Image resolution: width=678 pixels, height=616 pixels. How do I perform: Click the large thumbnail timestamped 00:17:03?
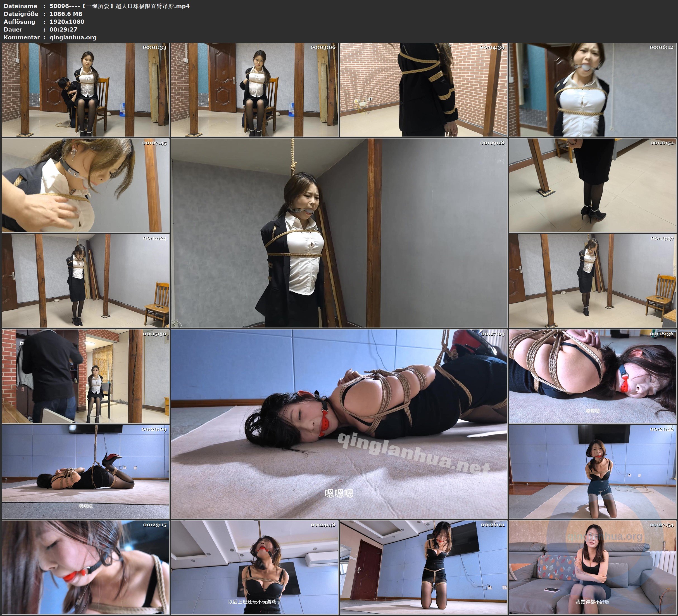[339, 424]
